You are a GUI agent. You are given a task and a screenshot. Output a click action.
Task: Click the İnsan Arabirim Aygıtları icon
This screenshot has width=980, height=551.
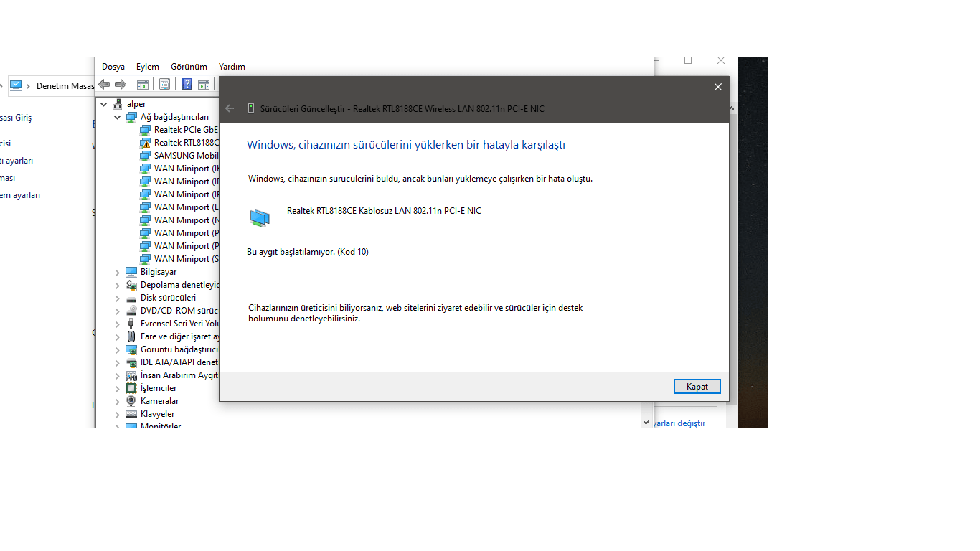(x=131, y=375)
